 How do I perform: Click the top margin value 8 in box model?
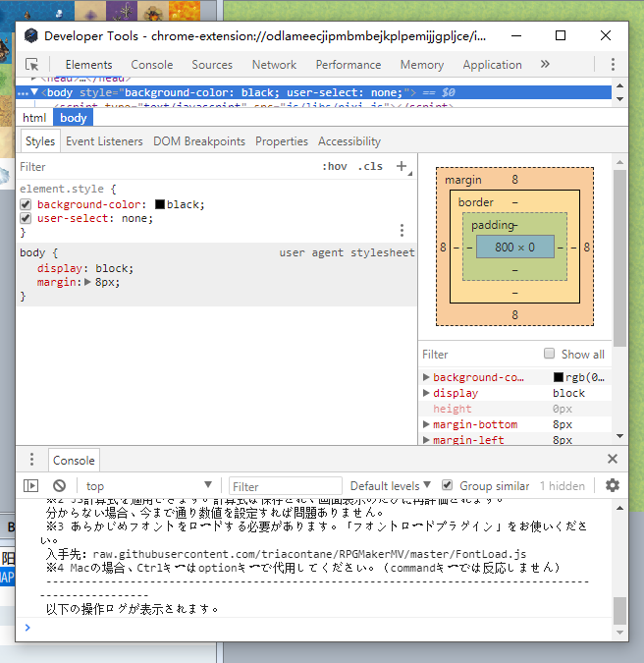(514, 180)
